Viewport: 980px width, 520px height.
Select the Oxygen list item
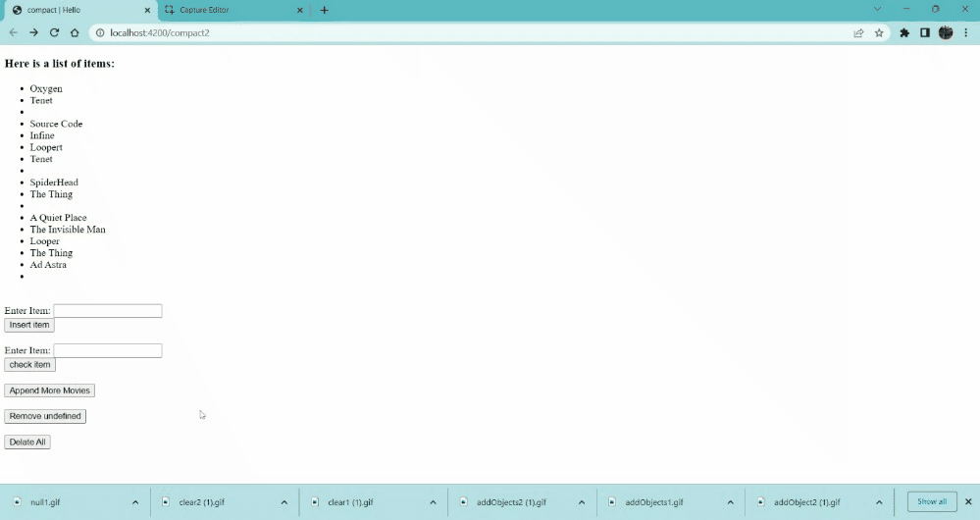pos(46,88)
